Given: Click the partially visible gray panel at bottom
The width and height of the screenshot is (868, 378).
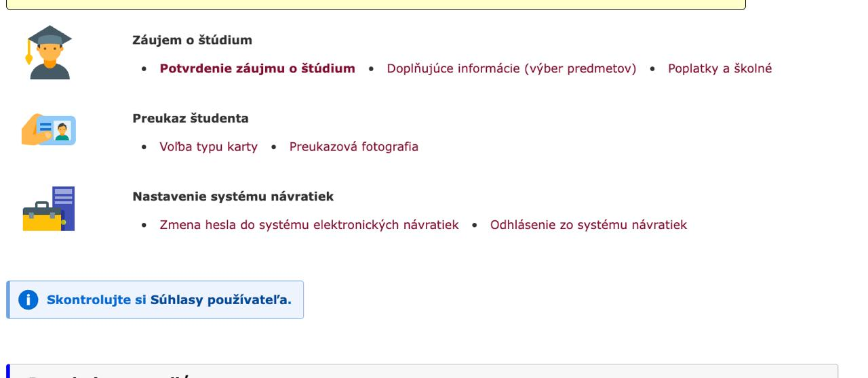Looking at the screenshot, I should click(422, 371).
